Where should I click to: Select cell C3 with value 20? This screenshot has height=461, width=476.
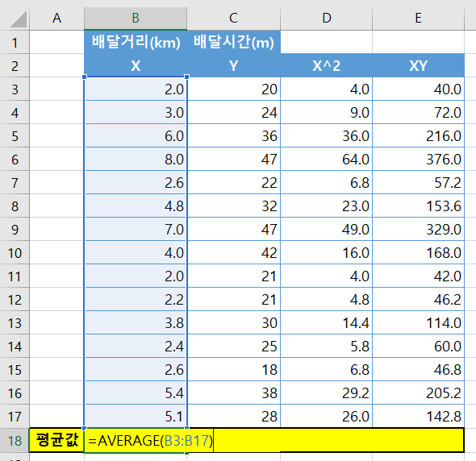click(x=233, y=89)
